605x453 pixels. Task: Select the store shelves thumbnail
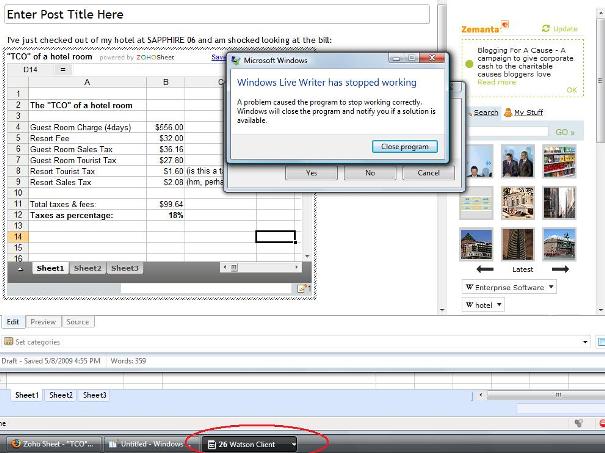(x=559, y=161)
